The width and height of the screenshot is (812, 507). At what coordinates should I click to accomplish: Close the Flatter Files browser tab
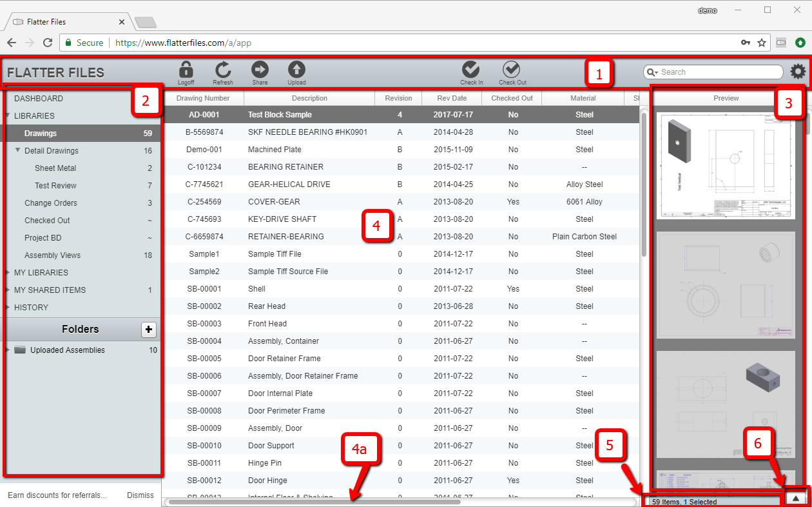click(x=122, y=22)
